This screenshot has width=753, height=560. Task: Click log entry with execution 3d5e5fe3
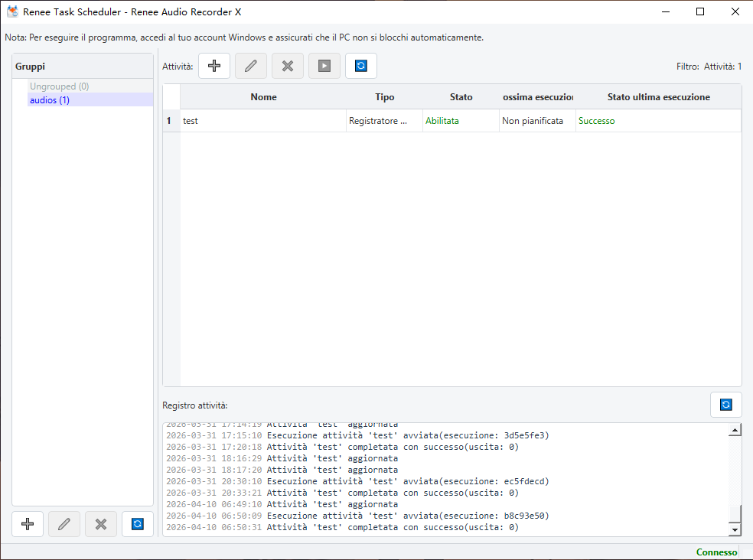pos(357,435)
